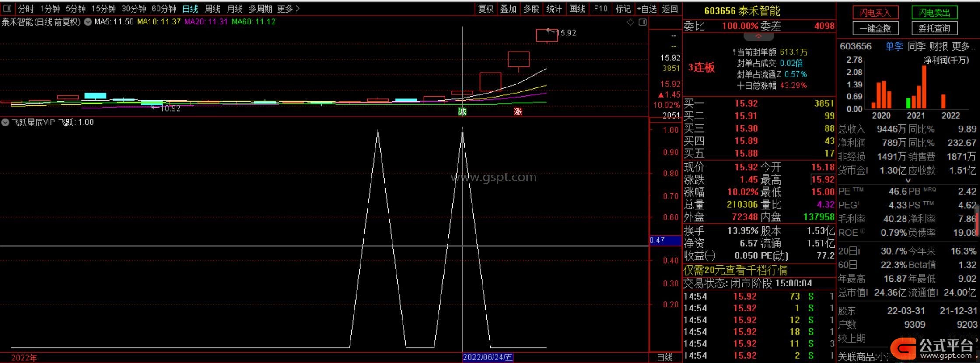The height and width of the screenshot is (363, 980).
Task: Click the 标记 mark button
Action: (623, 9)
